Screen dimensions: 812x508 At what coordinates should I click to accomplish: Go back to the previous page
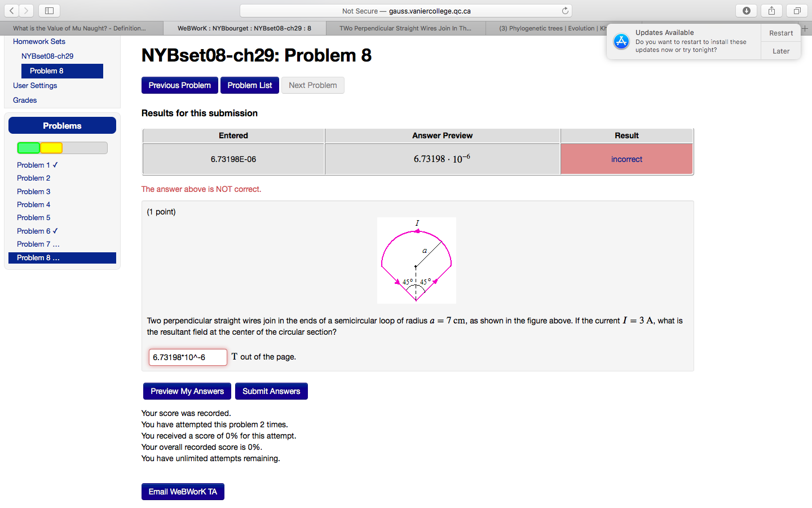click(11, 10)
